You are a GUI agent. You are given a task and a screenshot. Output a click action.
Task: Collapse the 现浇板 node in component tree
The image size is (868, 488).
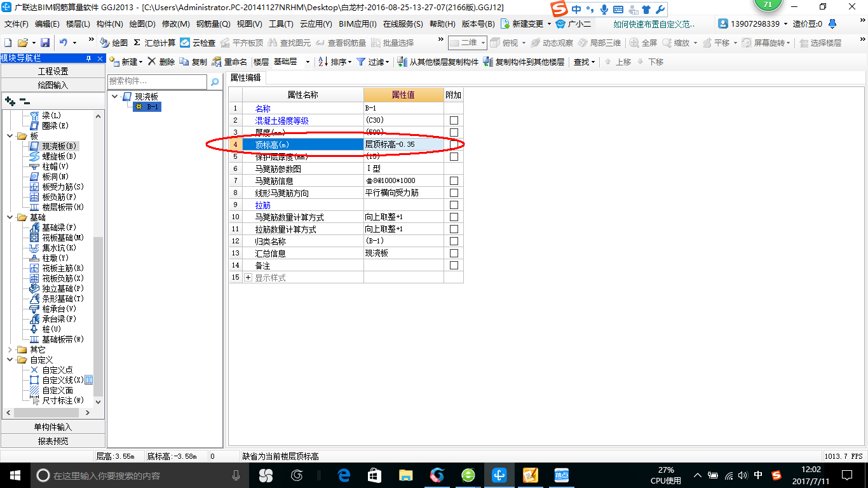114,97
